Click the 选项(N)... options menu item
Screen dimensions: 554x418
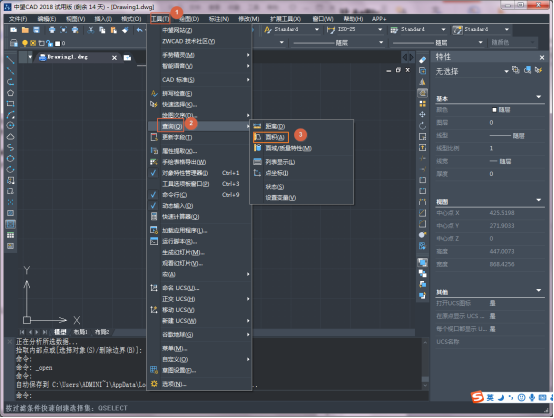(199, 384)
